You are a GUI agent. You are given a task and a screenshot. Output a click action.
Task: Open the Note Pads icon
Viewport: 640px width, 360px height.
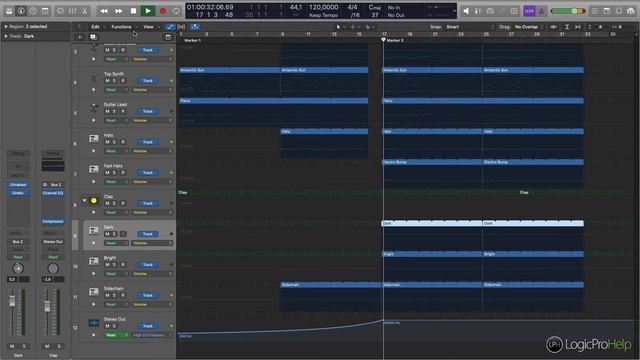click(x=607, y=11)
